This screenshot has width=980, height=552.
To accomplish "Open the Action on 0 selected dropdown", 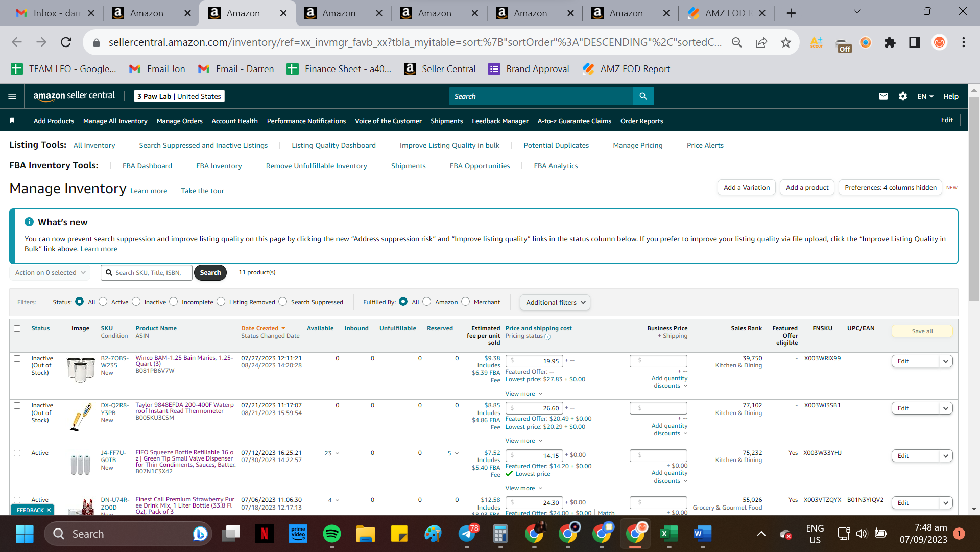I will (50, 273).
